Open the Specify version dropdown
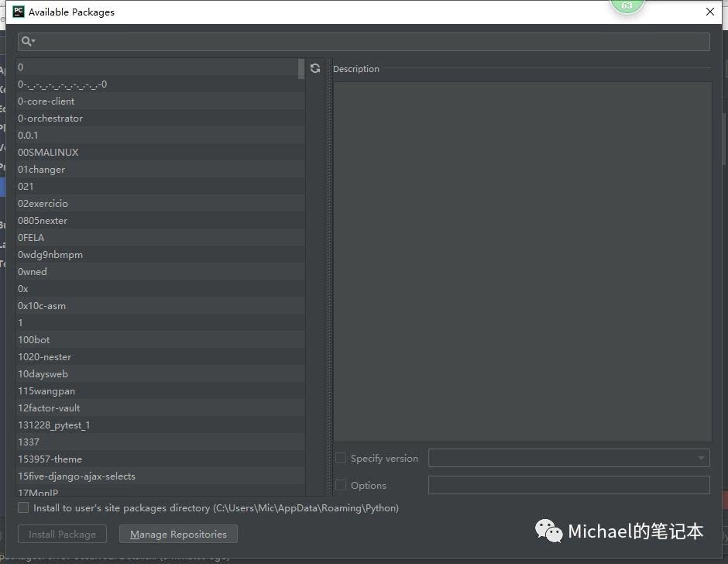 [569, 459]
